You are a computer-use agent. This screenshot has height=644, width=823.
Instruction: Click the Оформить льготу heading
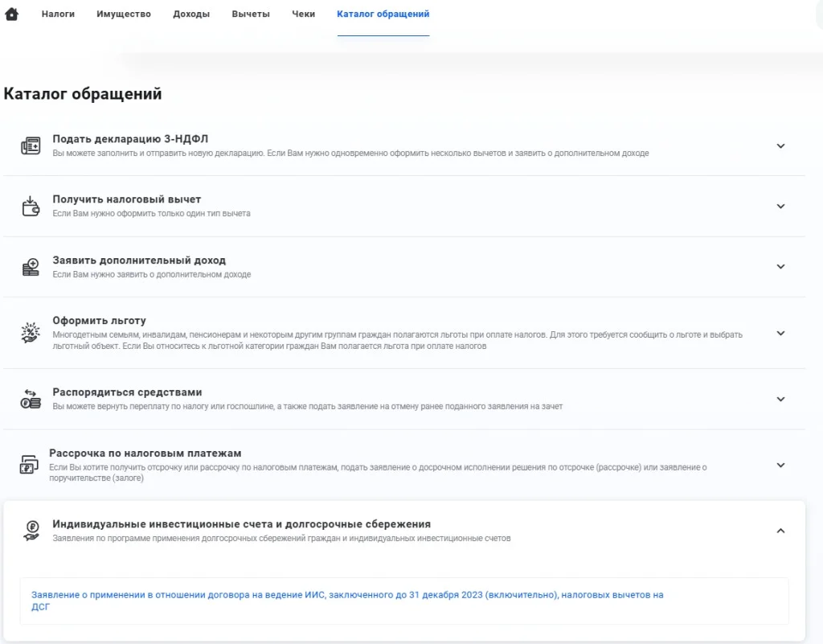coord(99,321)
